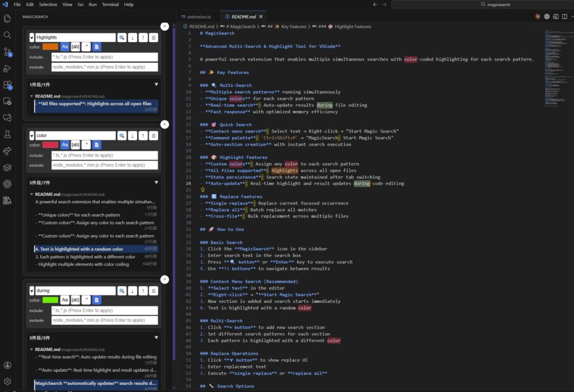
Task: Open the Explorer files icon
Action: [8, 18]
